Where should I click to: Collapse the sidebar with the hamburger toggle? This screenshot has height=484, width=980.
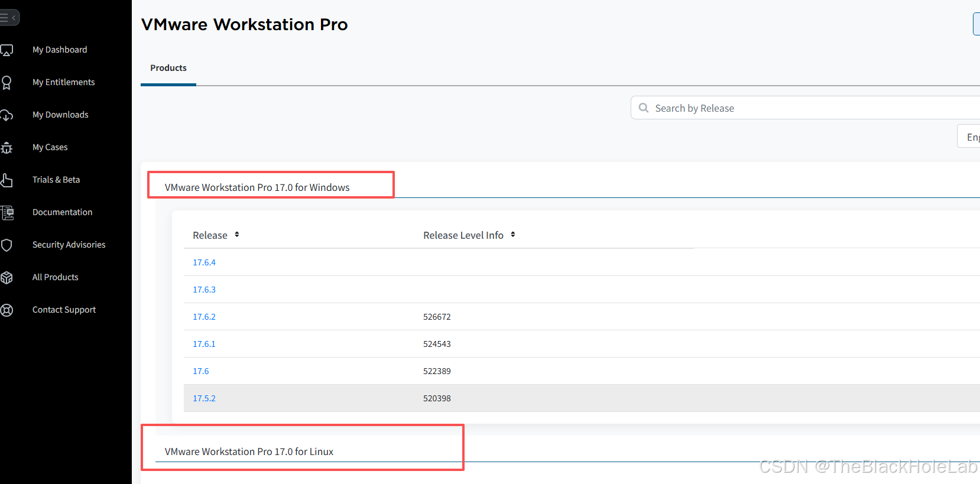8,18
